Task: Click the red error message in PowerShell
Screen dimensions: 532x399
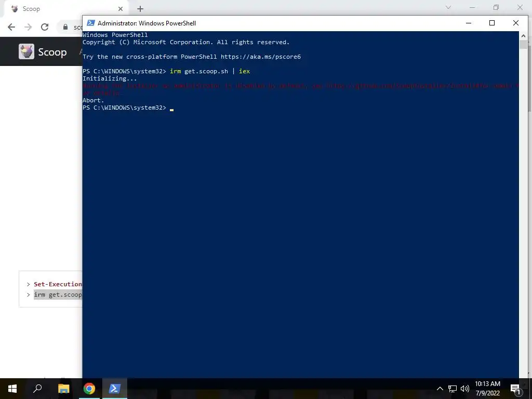Action: [301, 89]
